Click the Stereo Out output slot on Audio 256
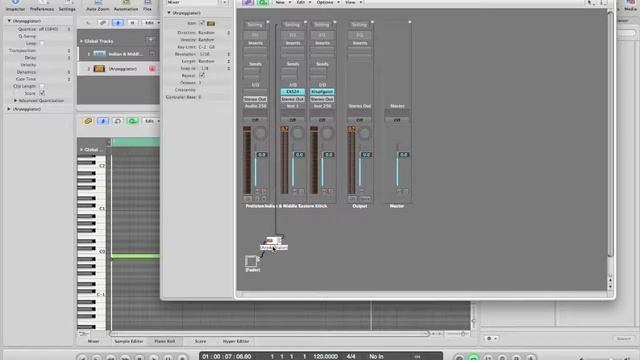Screen dimensions: 640x360 click(x=255, y=99)
